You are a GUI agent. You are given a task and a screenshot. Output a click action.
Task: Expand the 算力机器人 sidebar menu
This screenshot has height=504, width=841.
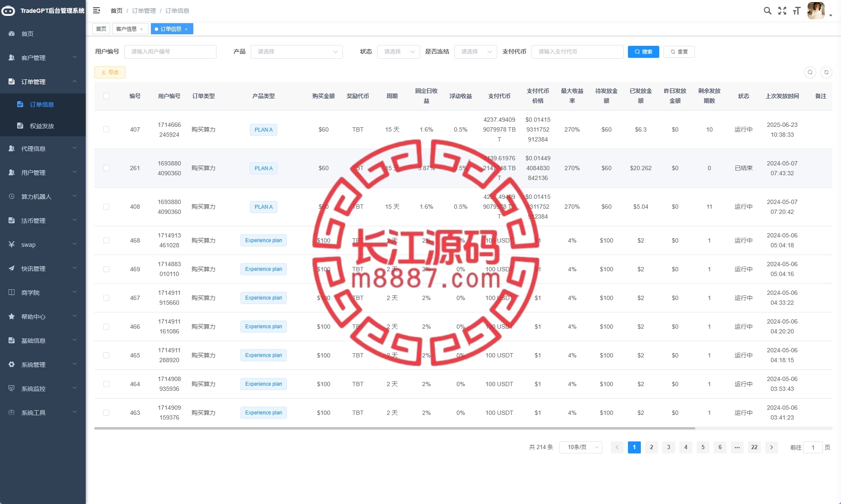tap(43, 196)
